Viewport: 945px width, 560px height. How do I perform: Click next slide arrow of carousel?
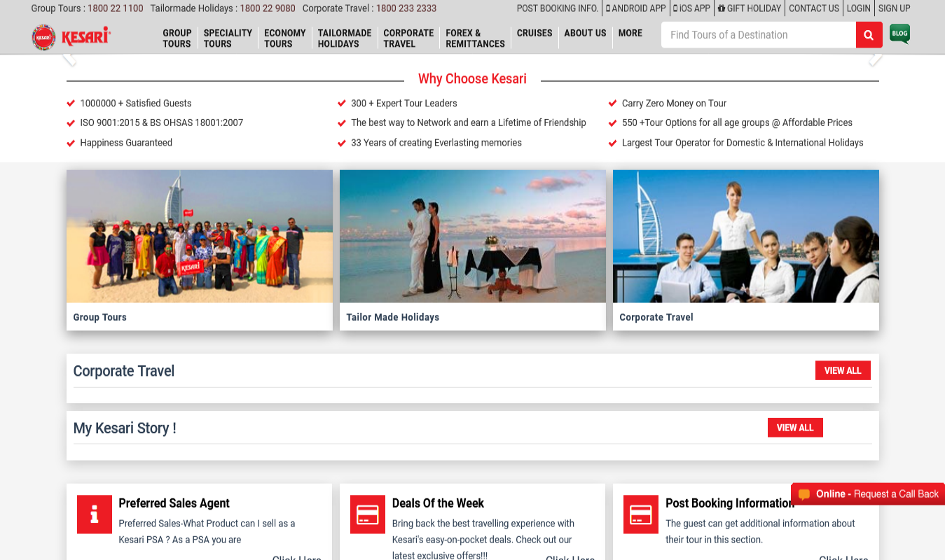876,59
